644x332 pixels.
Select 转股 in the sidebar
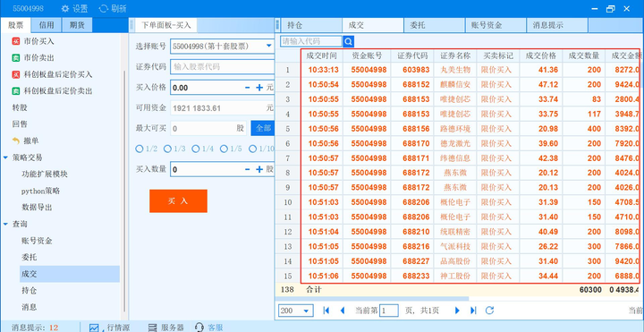20,107
